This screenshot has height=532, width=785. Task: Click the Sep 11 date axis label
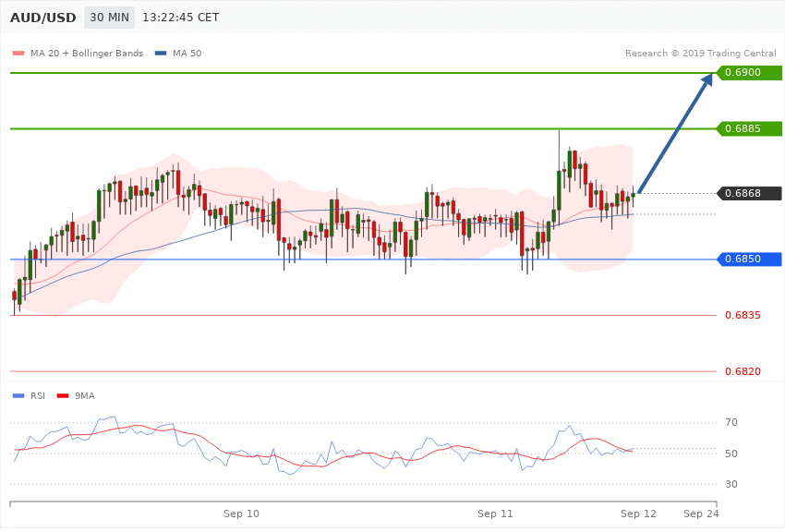pos(495,514)
